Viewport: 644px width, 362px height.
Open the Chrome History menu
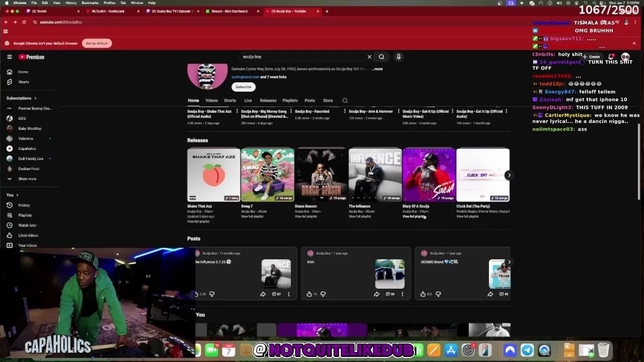71,3
